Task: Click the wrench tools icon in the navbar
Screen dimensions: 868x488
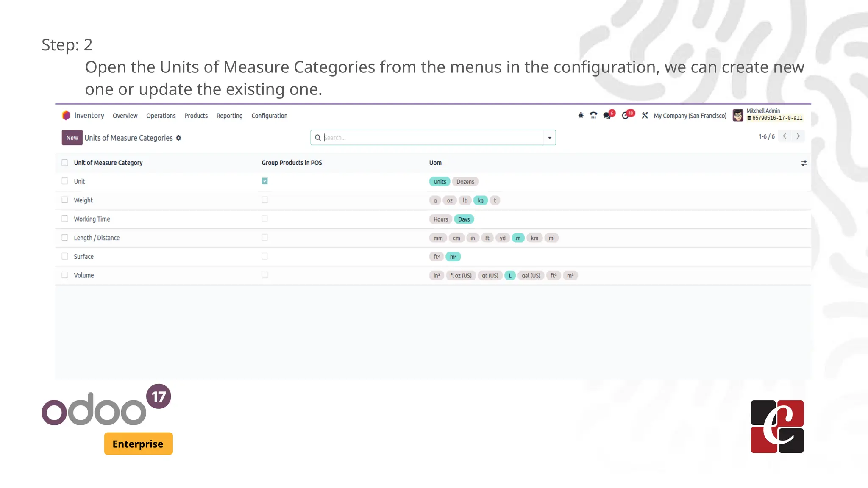Action: [x=645, y=115]
